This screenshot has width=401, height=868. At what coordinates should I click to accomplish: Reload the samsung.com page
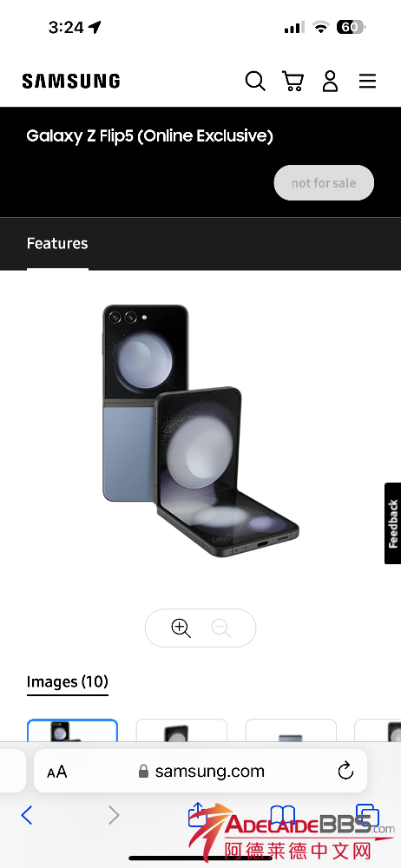tap(345, 771)
